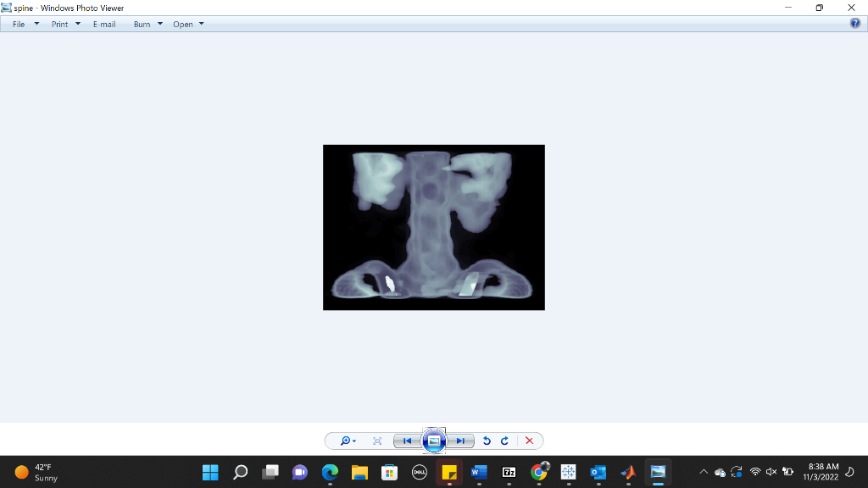Screen dimensions: 868x488
Task: Start the slideshow
Action: [434, 441]
